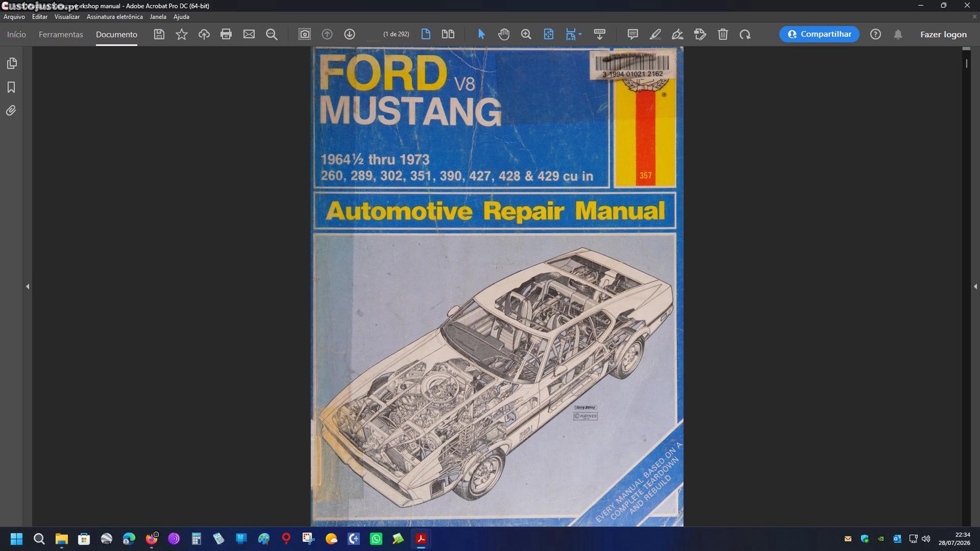Viewport: 980px width, 551px height.
Task: Open the Visualizar menu
Action: tap(67, 17)
